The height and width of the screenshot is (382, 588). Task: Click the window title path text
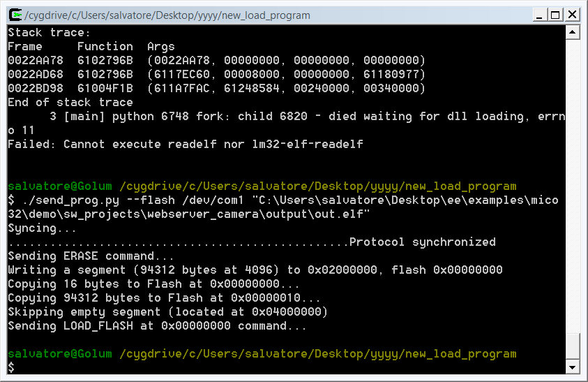(167, 15)
